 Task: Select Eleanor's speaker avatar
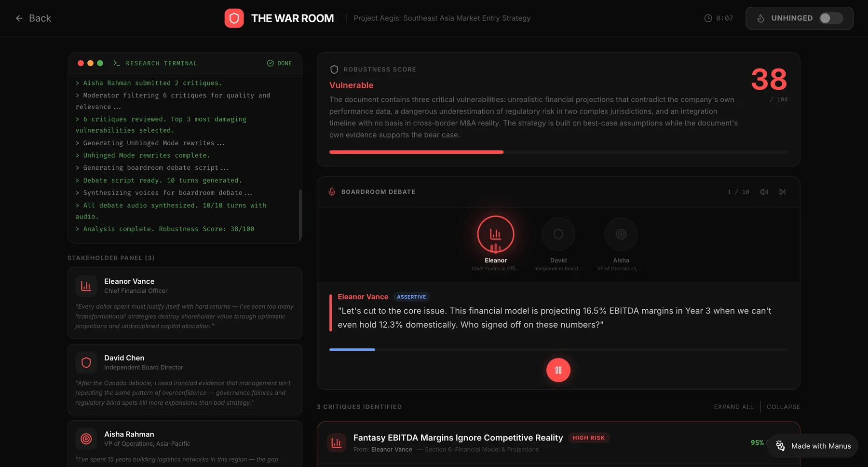496,234
